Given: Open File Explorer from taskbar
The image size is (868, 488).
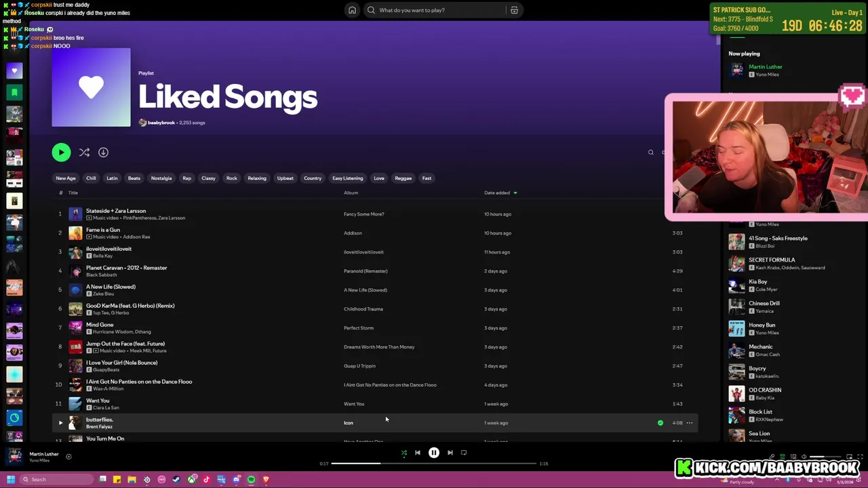Looking at the screenshot, I should (132, 480).
